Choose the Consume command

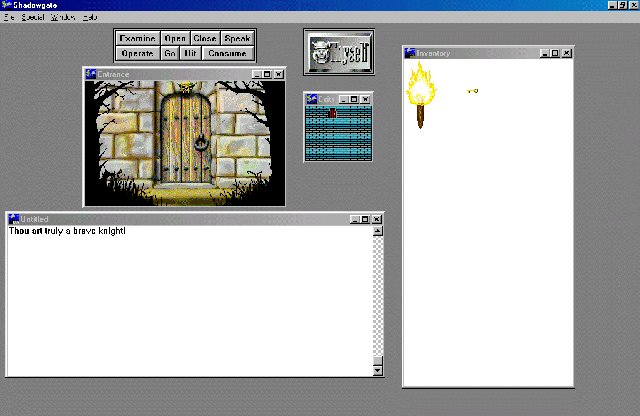click(227, 53)
